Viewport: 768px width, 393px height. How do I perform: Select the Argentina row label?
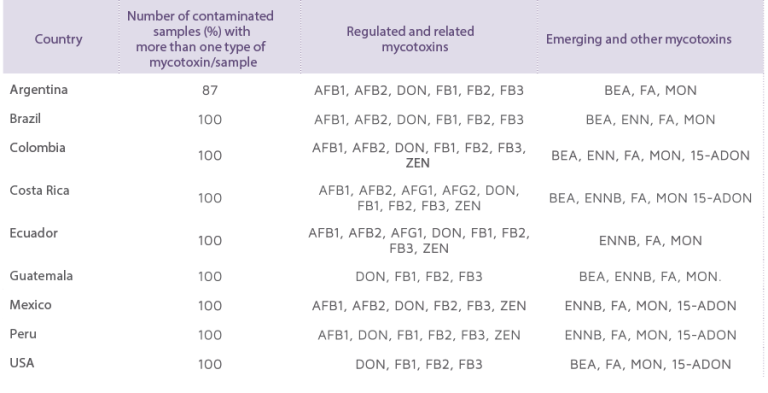pos(39,90)
